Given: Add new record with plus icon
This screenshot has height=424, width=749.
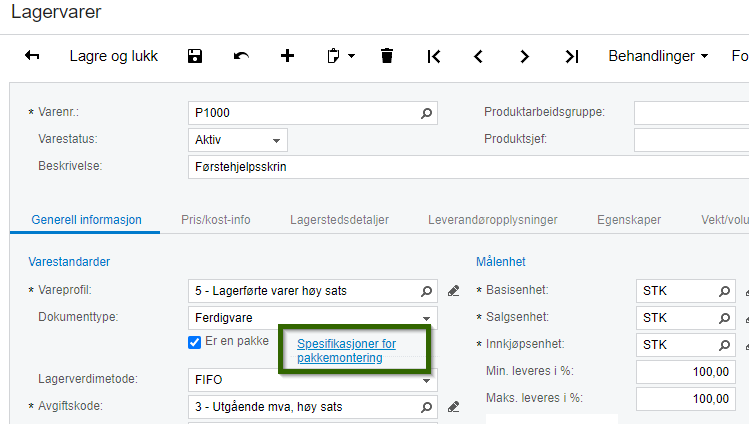Looking at the screenshot, I should pyautogui.click(x=288, y=56).
